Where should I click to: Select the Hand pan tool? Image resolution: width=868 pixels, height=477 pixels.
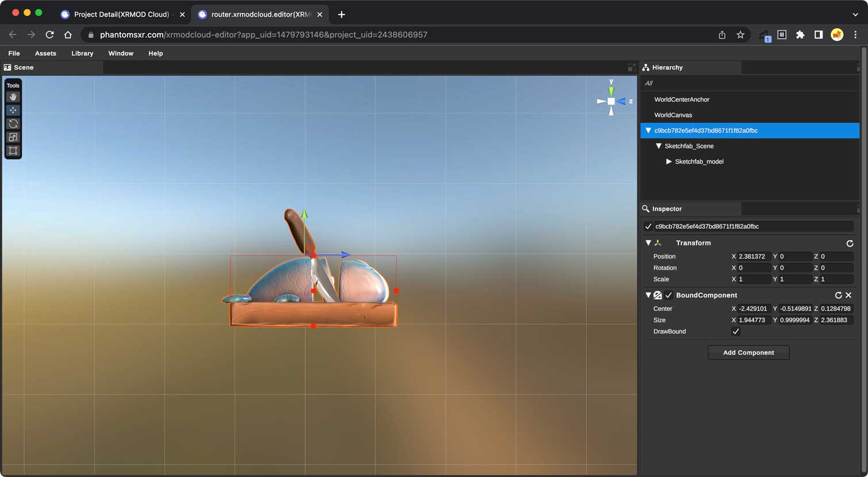coord(13,97)
